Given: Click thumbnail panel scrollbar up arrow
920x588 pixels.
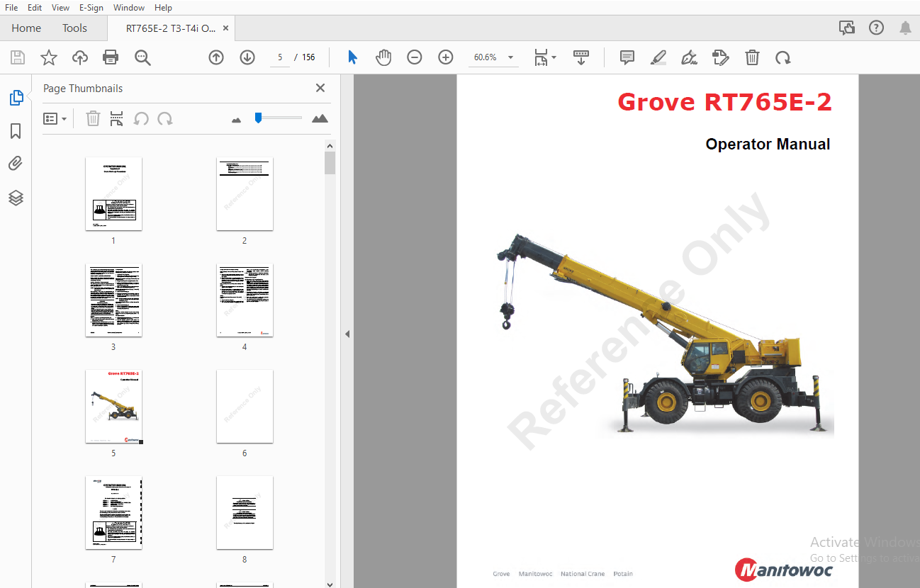Looking at the screenshot, I should pyautogui.click(x=330, y=146).
